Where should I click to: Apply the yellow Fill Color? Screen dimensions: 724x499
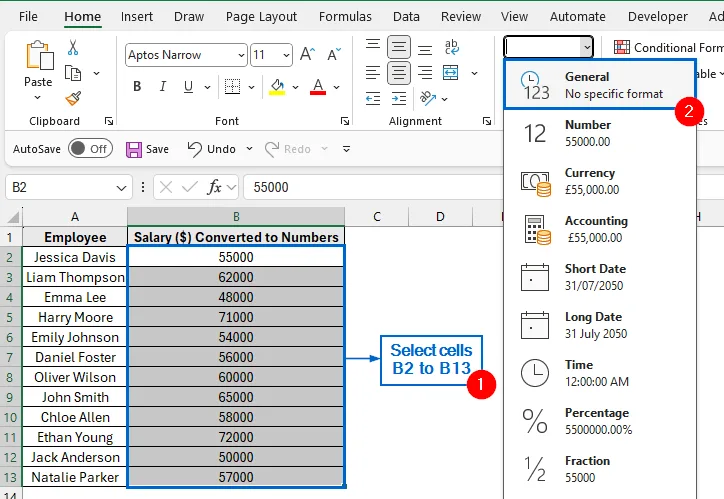click(277, 86)
